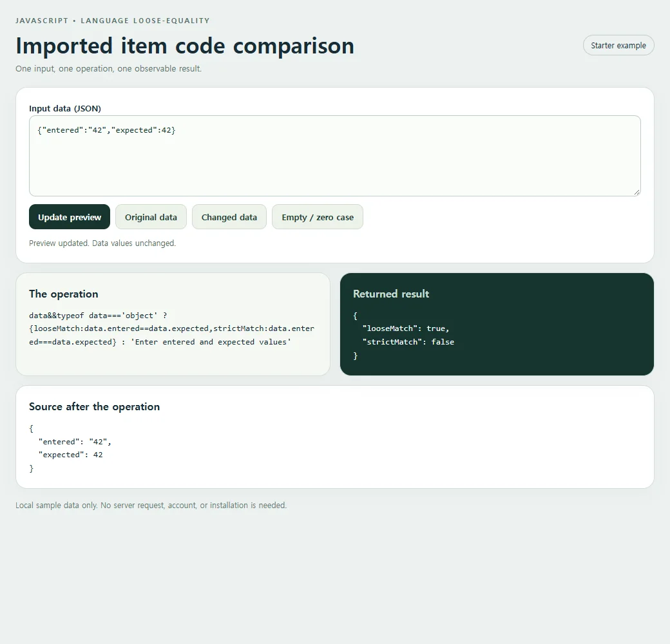Click the "strictMatch": false line
Viewport: 670px width, 644px height.
click(x=408, y=342)
